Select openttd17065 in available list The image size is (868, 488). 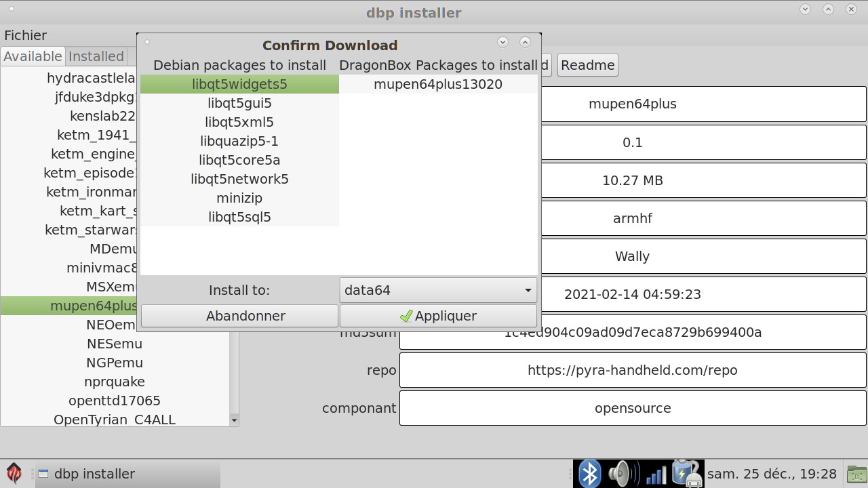click(114, 401)
